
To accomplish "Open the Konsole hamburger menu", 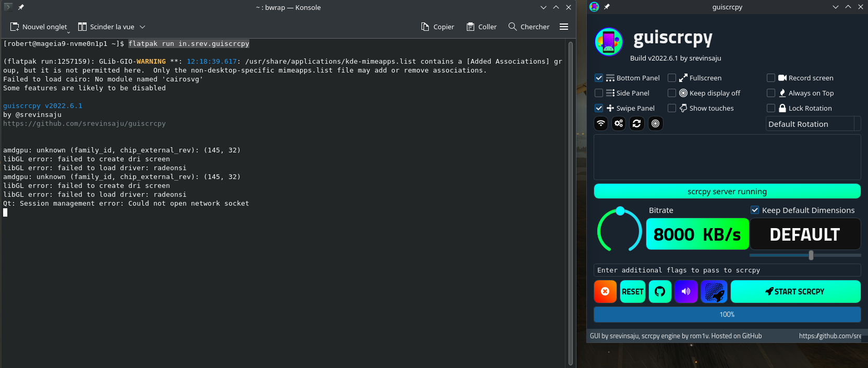I will click(x=564, y=27).
